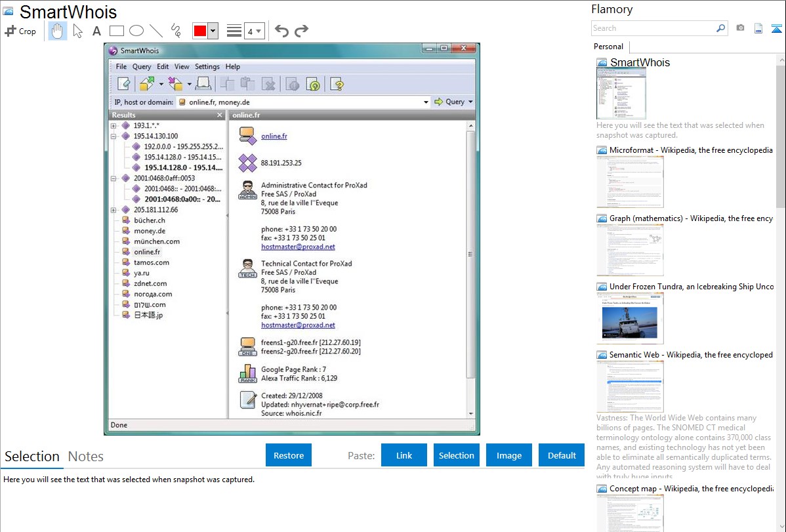
Task: Switch to the Personal tab
Action: pyautogui.click(x=609, y=47)
